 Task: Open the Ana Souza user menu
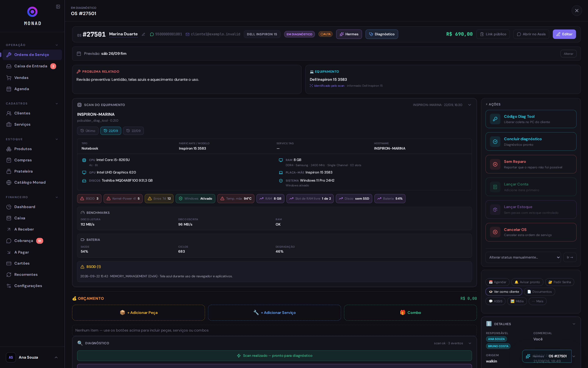tap(32, 357)
